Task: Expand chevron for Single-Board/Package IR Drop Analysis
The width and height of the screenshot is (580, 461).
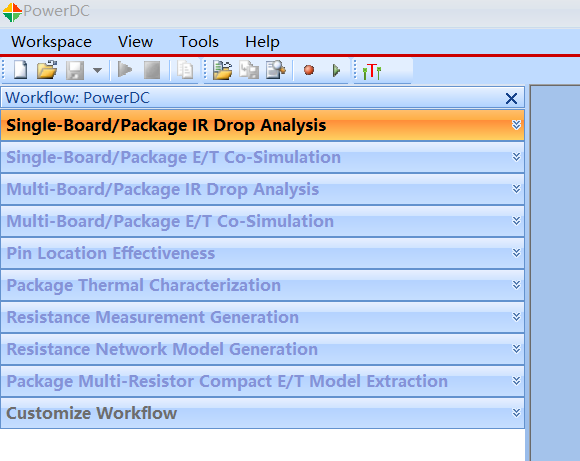Action: click(x=516, y=125)
